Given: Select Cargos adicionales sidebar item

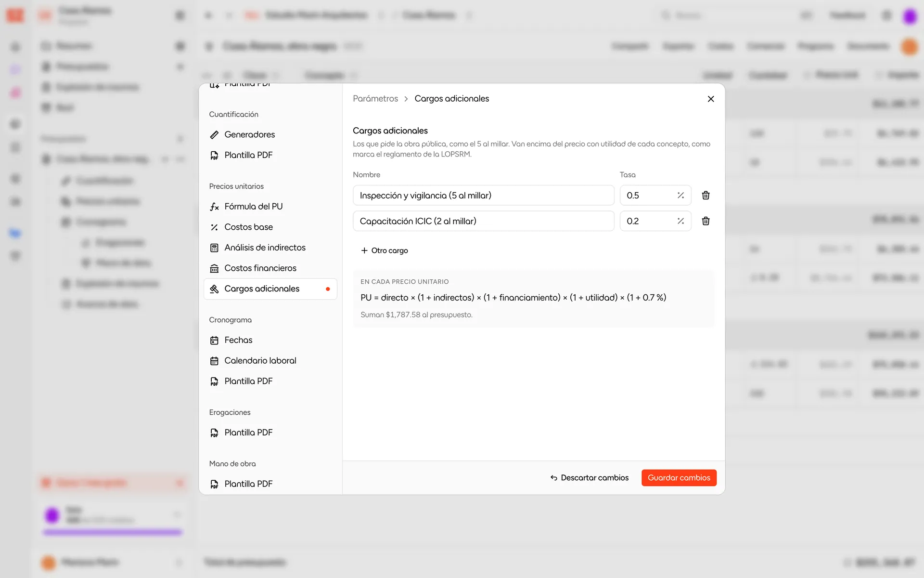Looking at the screenshot, I should tap(270, 289).
